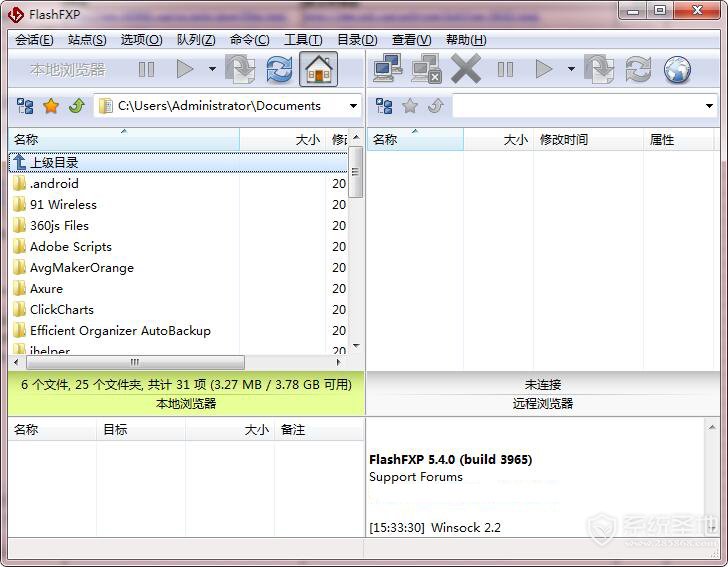Click the remote path input field
The height and width of the screenshot is (567, 728).
[585, 106]
